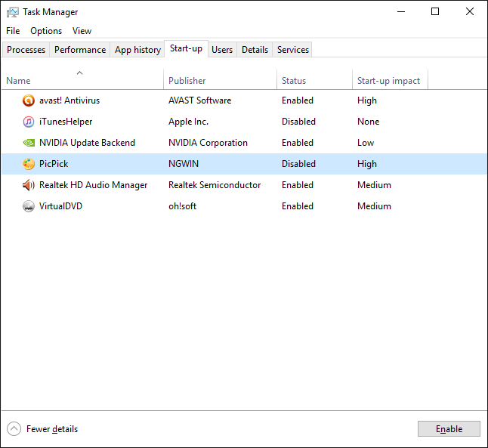Go to the App history tab
The width and height of the screenshot is (488, 448).
point(137,50)
